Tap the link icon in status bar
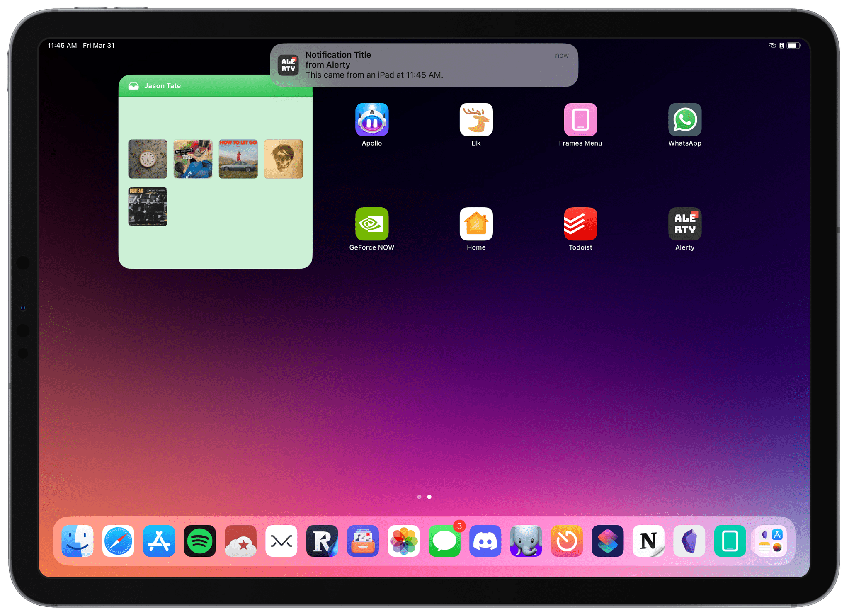 [772, 46]
